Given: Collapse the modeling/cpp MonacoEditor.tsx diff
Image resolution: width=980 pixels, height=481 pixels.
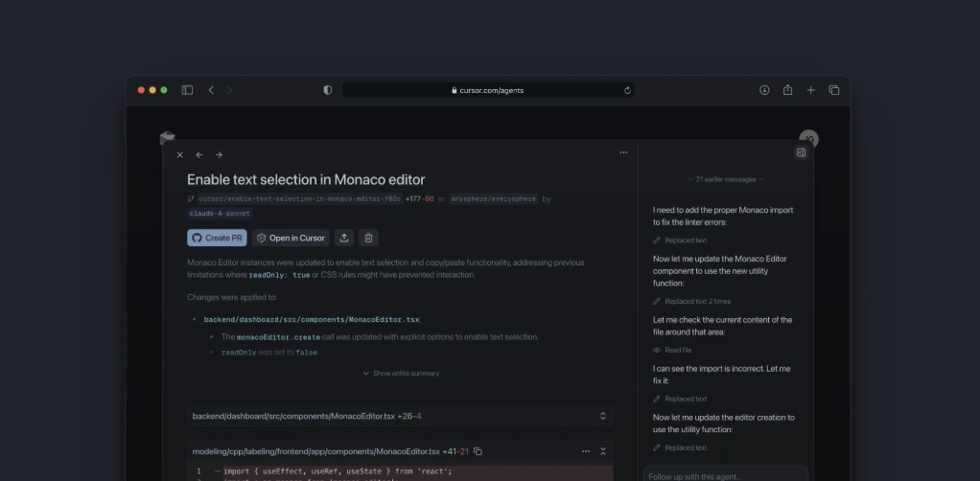Looking at the screenshot, I should click(603, 451).
